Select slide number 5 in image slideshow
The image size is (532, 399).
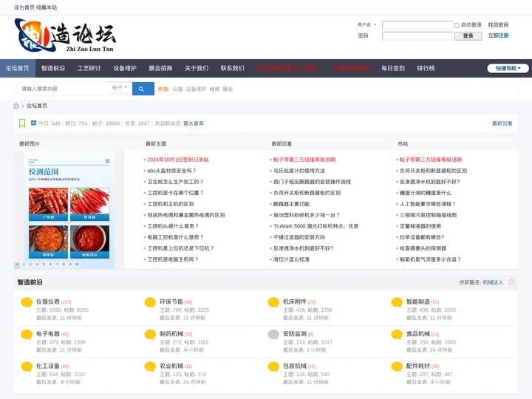(44, 264)
